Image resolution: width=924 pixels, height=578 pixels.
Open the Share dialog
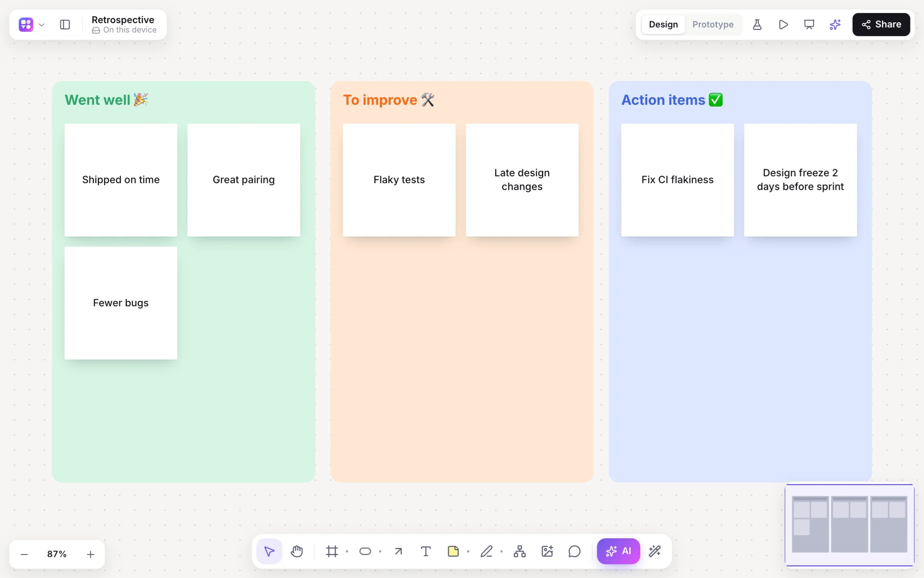[881, 25]
